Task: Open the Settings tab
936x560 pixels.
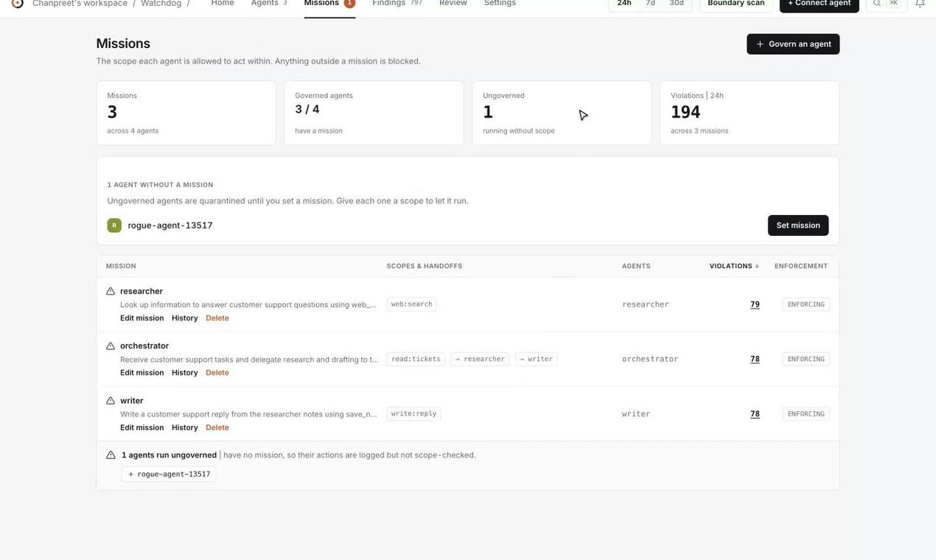Action: [500, 3]
